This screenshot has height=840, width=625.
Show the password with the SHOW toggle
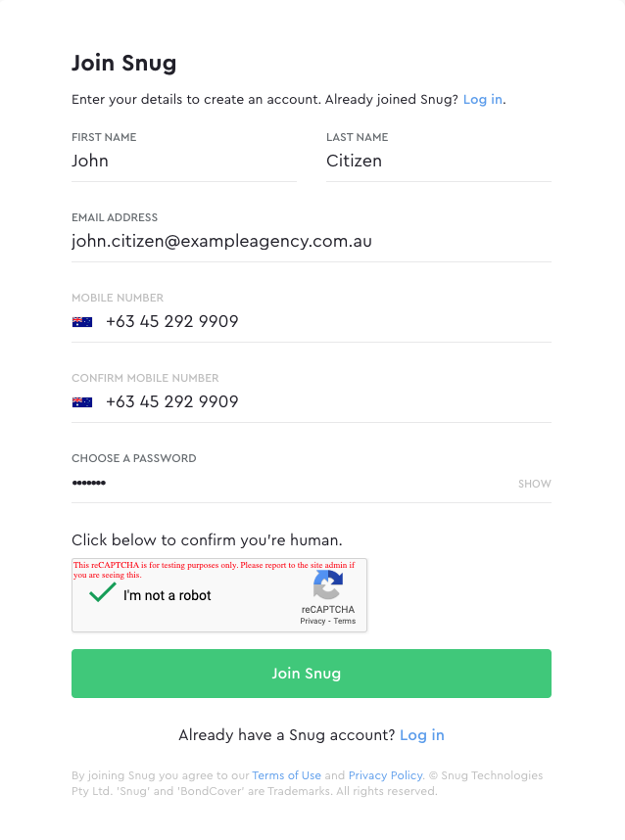(x=535, y=484)
